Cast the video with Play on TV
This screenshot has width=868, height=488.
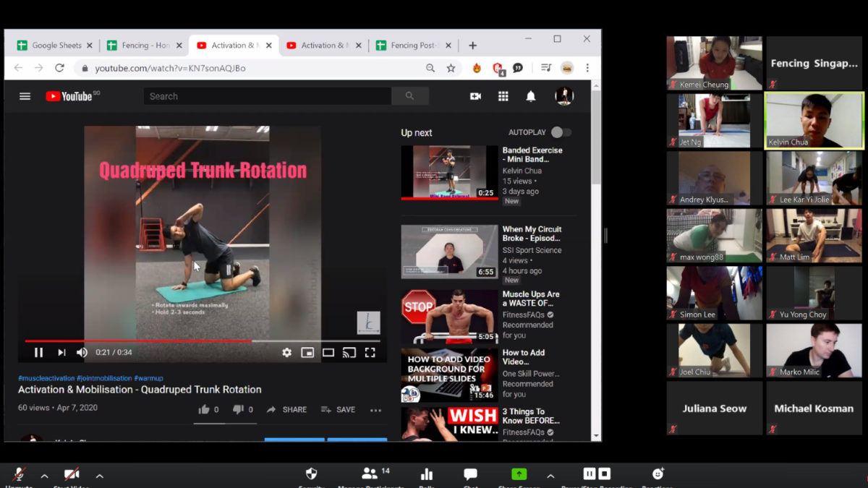click(x=349, y=352)
